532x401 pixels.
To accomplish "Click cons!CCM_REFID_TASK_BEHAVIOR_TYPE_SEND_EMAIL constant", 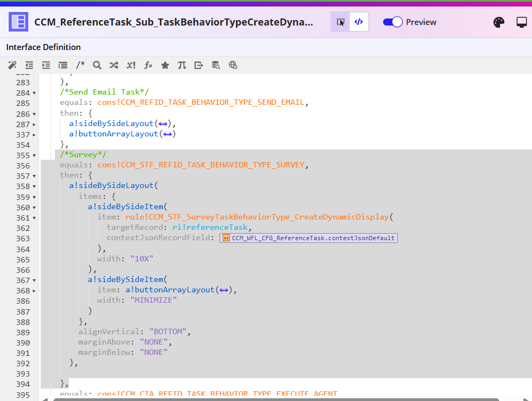I will (x=201, y=102).
